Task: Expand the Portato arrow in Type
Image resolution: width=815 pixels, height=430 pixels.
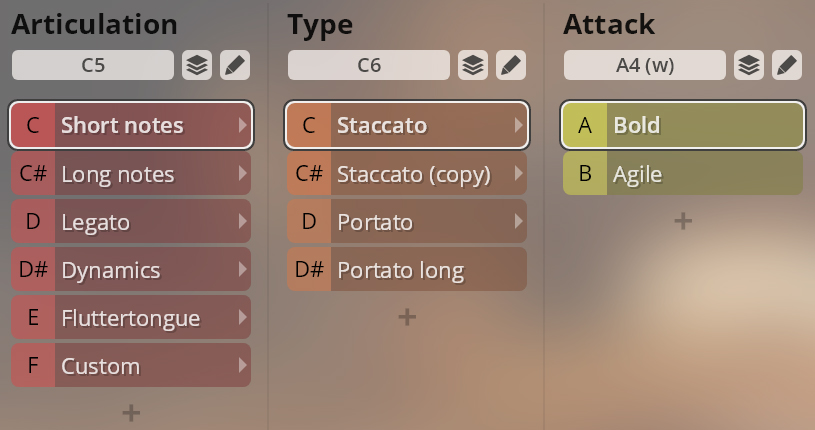Action: click(x=517, y=222)
